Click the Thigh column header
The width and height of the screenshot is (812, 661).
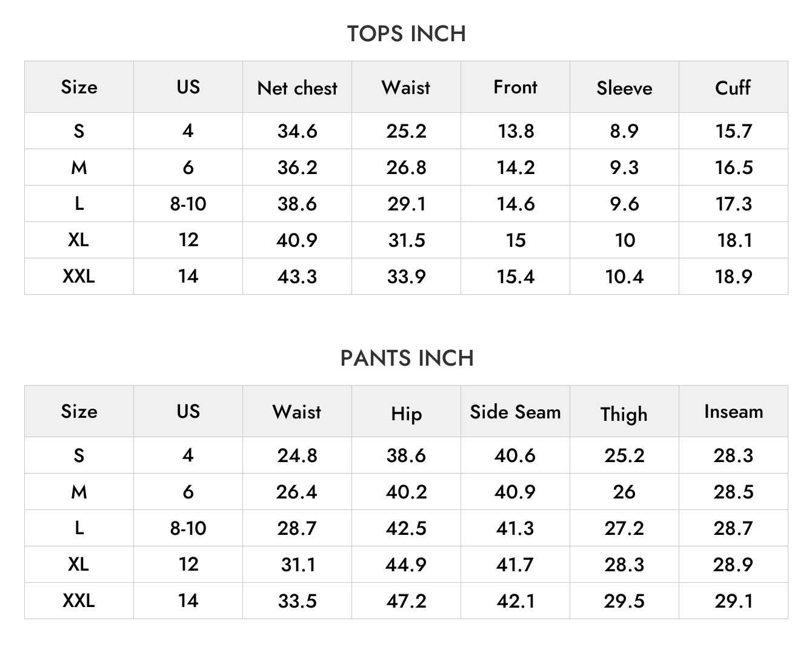624,414
